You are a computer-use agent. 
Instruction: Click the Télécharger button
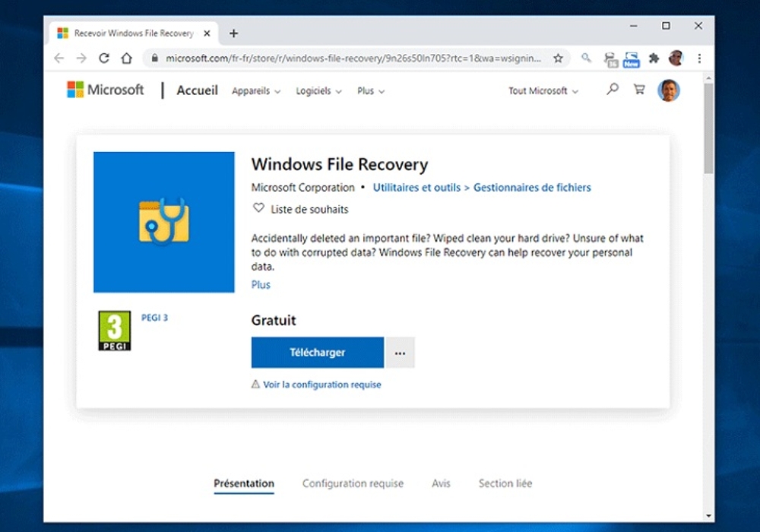[x=318, y=353]
